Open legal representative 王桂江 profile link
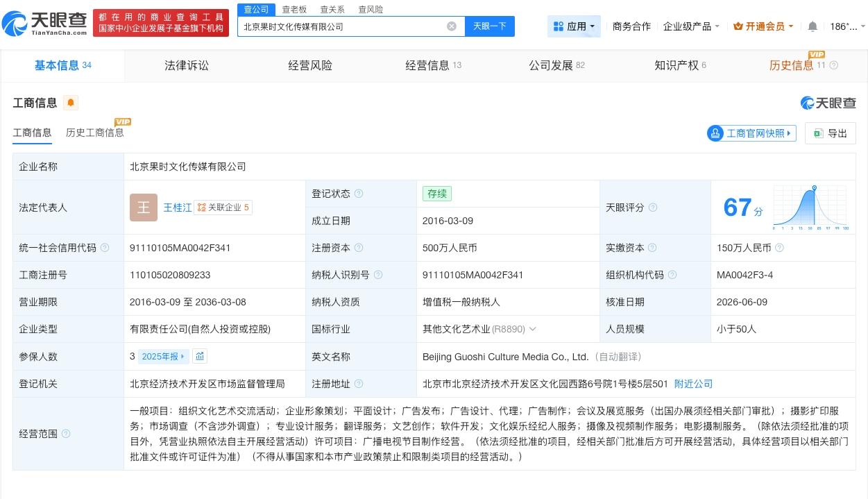The image size is (868, 499). click(x=178, y=208)
